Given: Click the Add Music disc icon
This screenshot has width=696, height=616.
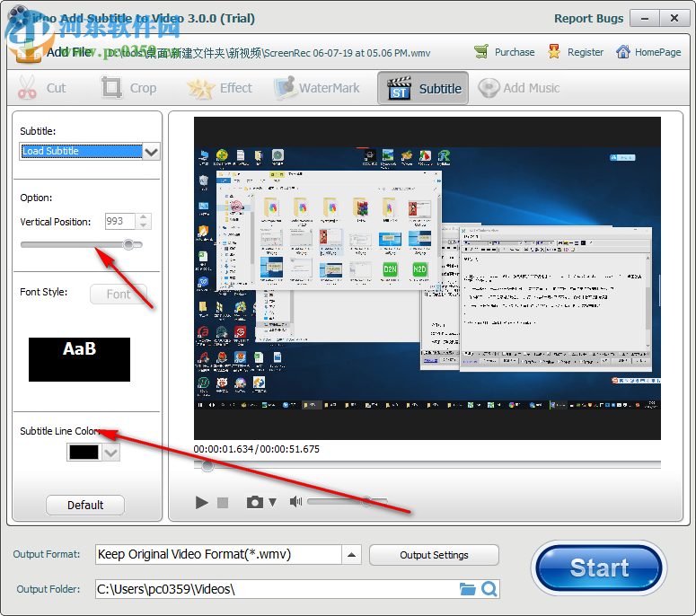Looking at the screenshot, I should click(489, 88).
